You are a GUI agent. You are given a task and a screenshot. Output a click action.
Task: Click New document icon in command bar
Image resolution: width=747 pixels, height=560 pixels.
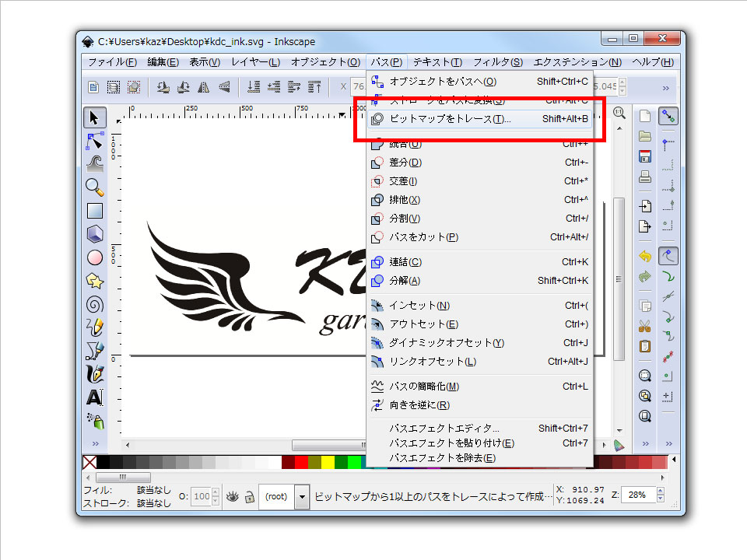(x=644, y=116)
